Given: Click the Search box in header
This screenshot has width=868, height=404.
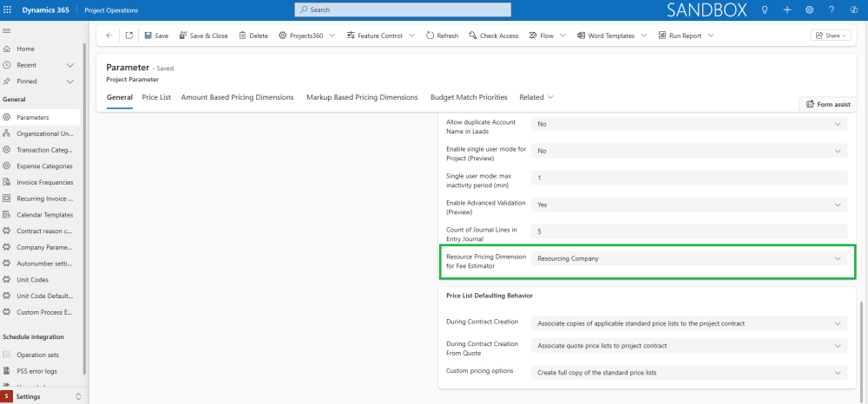Looking at the screenshot, I should 403,10.
